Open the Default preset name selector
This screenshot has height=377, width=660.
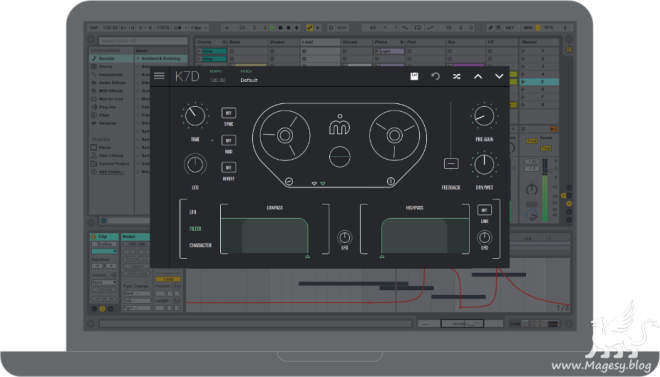click(x=249, y=80)
